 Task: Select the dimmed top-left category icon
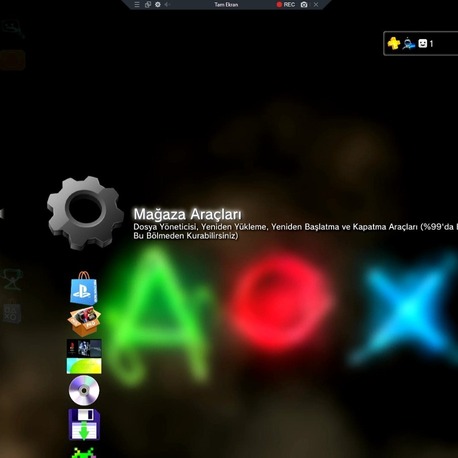tap(13, 29)
